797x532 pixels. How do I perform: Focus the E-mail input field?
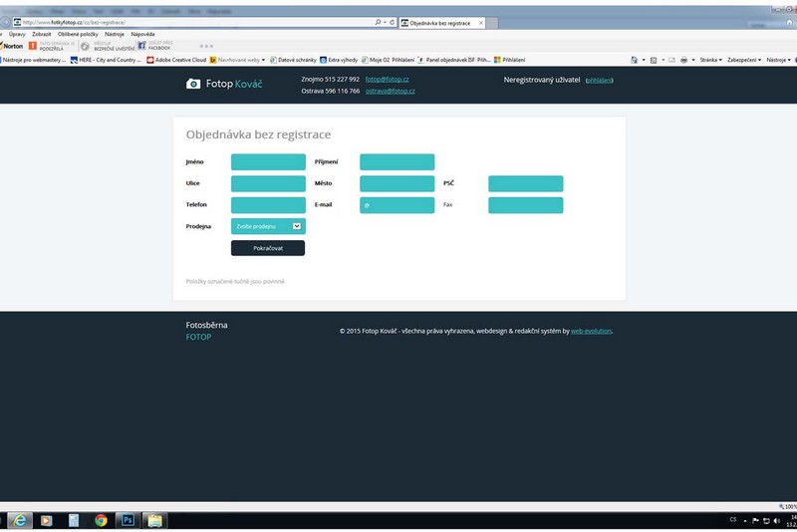pyautogui.click(x=397, y=205)
